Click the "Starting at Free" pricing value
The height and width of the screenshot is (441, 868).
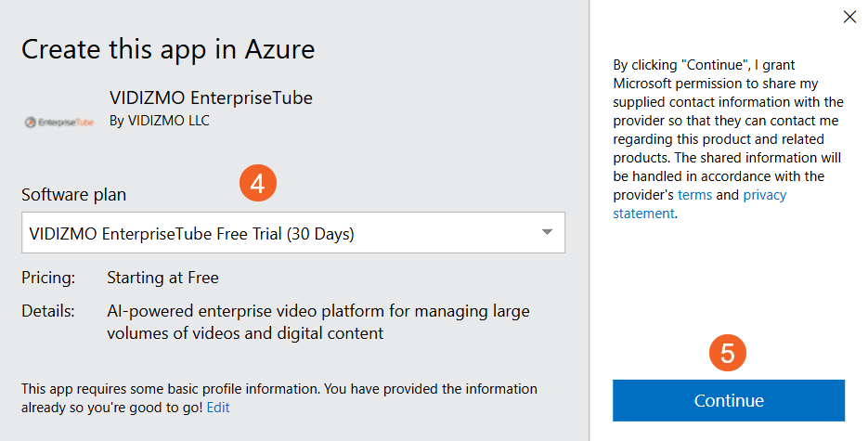[x=162, y=278]
